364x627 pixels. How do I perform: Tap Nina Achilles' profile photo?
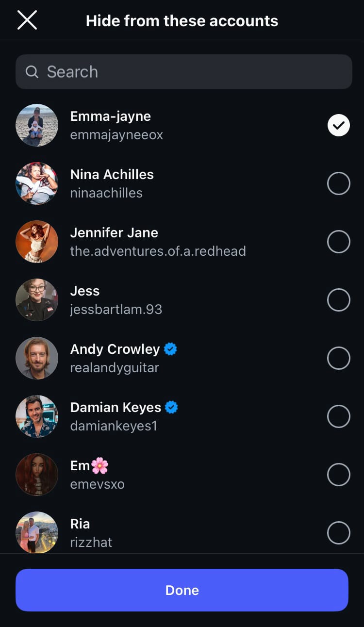37,183
